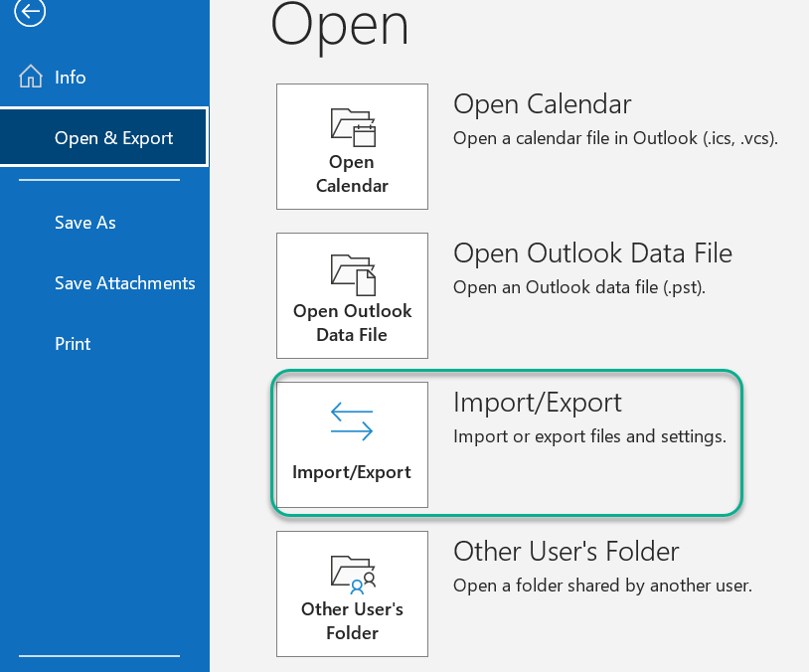
Task: Click the Outlook data file folder icon
Action: pyautogui.click(x=352, y=274)
